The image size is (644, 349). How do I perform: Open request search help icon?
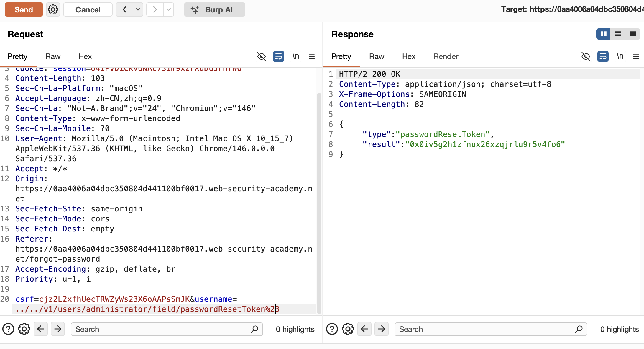coord(8,329)
